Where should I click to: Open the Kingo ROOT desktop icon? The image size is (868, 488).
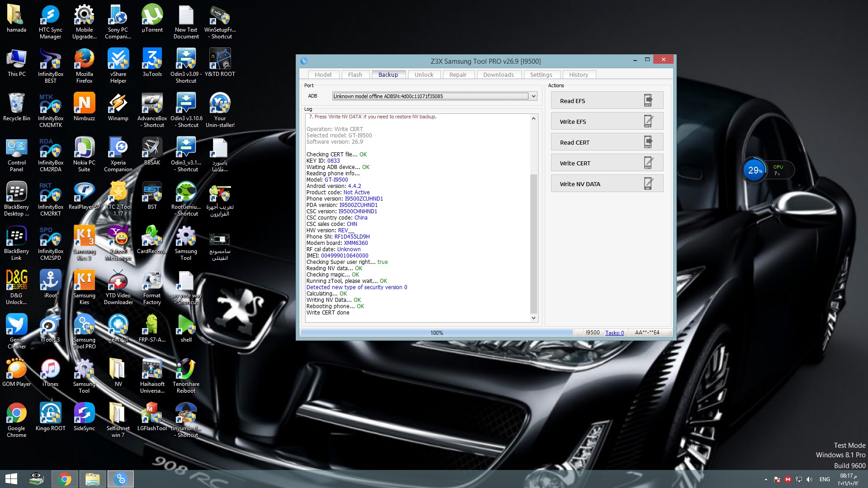50,417
